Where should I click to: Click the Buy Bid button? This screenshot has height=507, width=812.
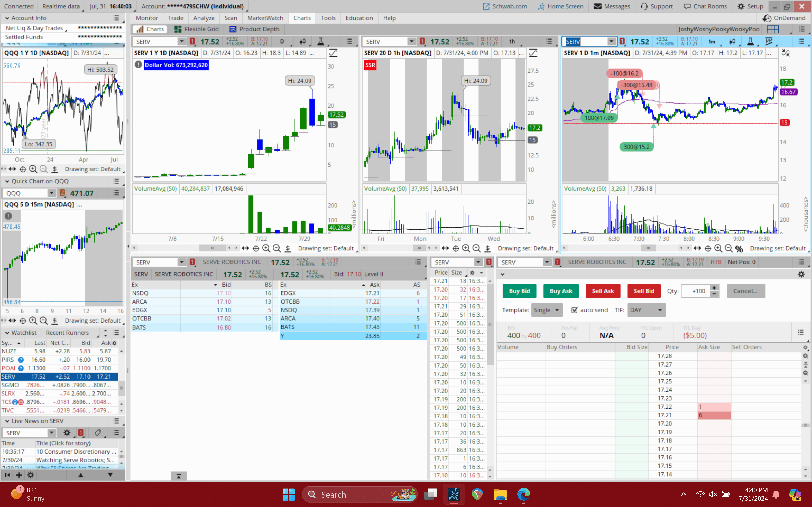(x=519, y=291)
